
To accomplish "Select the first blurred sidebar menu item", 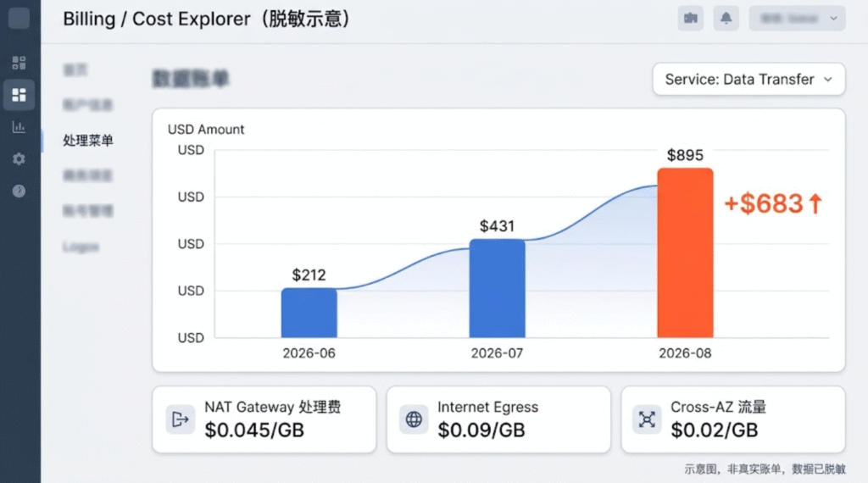I will [75, 69].
